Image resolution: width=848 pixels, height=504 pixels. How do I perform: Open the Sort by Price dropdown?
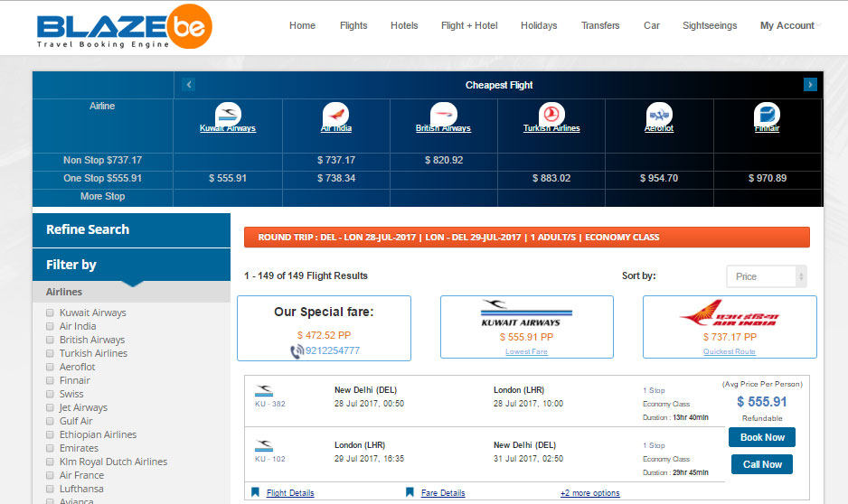pyautogui.click(x=767, y=276)
